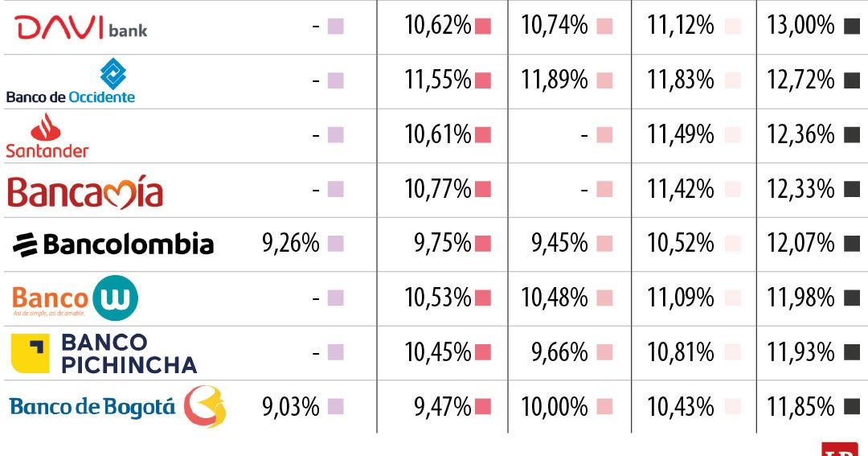Click the black square beside 11,93%
The image size is (868, 456).
(852, 352)
